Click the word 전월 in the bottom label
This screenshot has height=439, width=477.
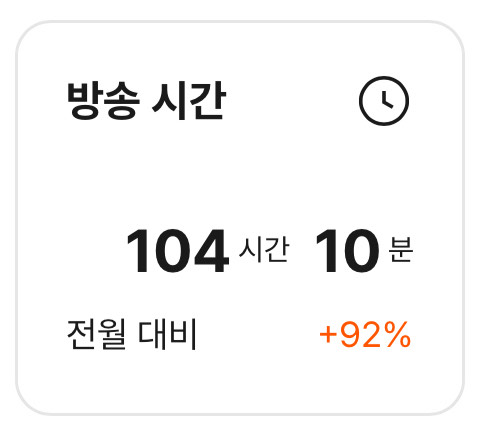[x=97, y=334]
